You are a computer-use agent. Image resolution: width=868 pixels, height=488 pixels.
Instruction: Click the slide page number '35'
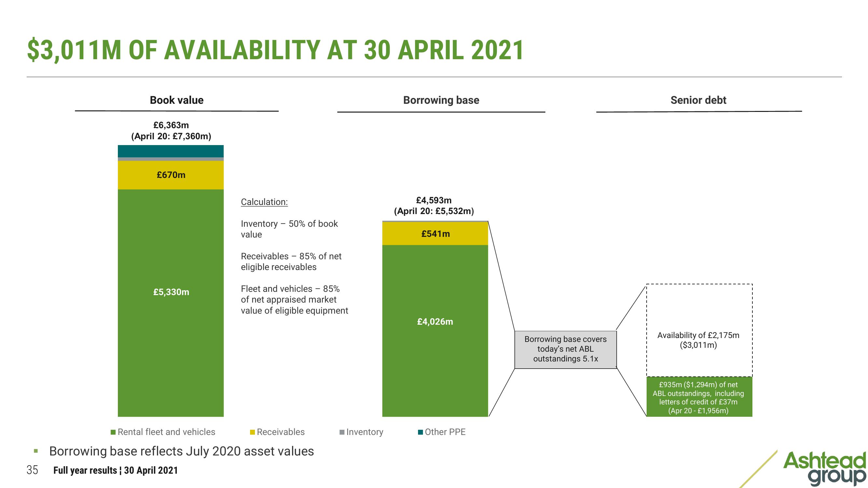pyautogui.click(x=32, y=470)
